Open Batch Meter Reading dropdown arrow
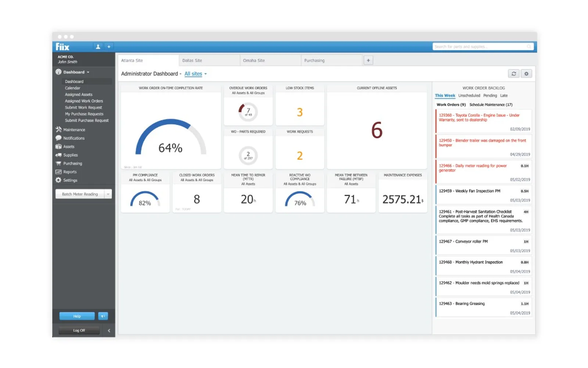This screenshot has height=368, width=588. tap(108, 194)
